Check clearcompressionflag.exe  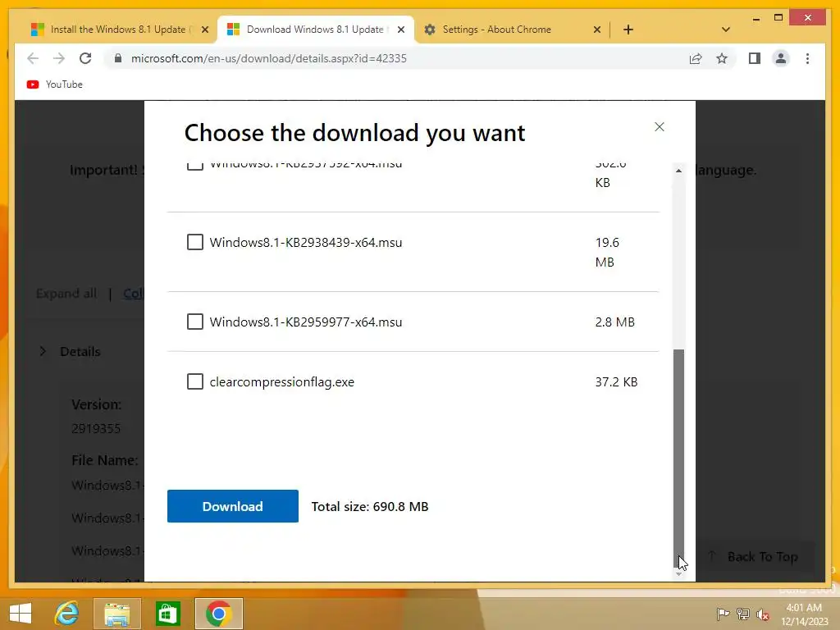(x=195, y=382)
